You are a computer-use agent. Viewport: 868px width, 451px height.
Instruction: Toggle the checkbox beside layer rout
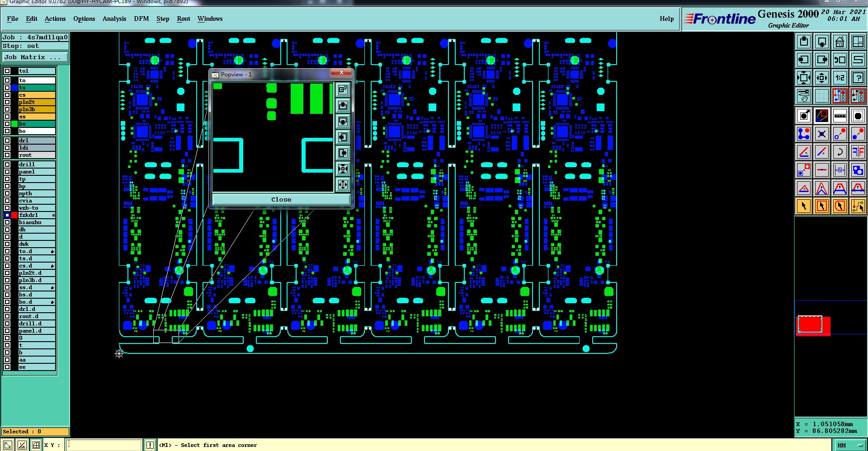pyautogui.click(x=7, y=155)
